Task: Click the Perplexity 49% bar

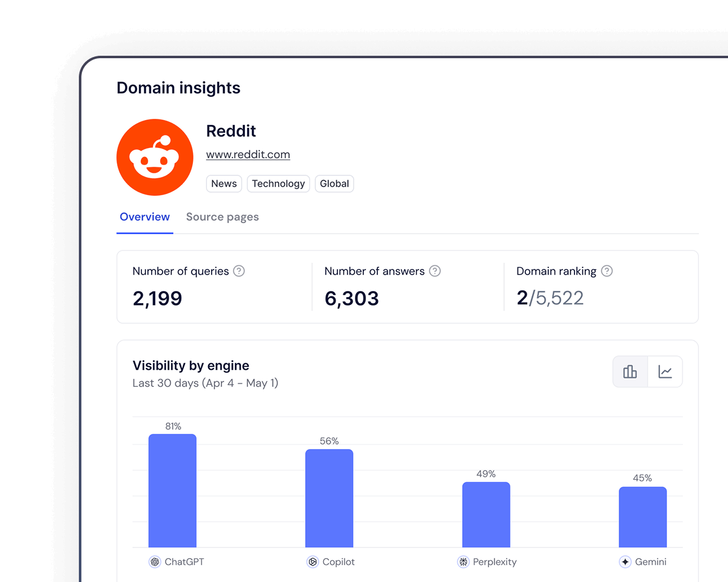Action: [x=486, y=515]
